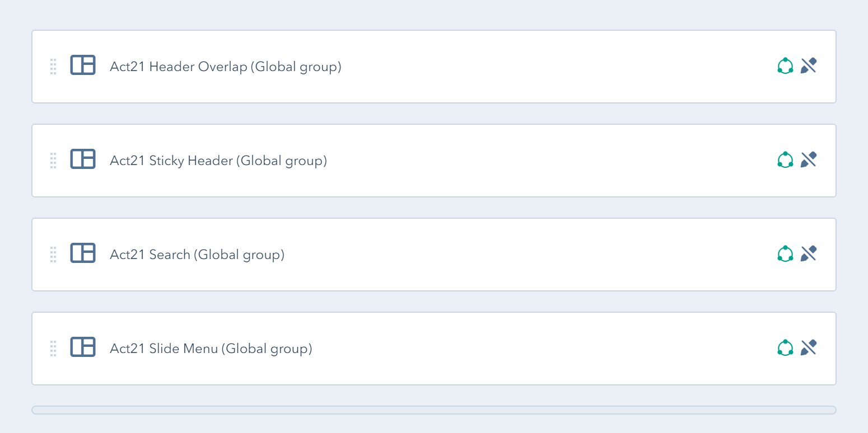Click the global group icon on Act21 Sticky Header
868x433 pixels.
click(x=785, y=159)
